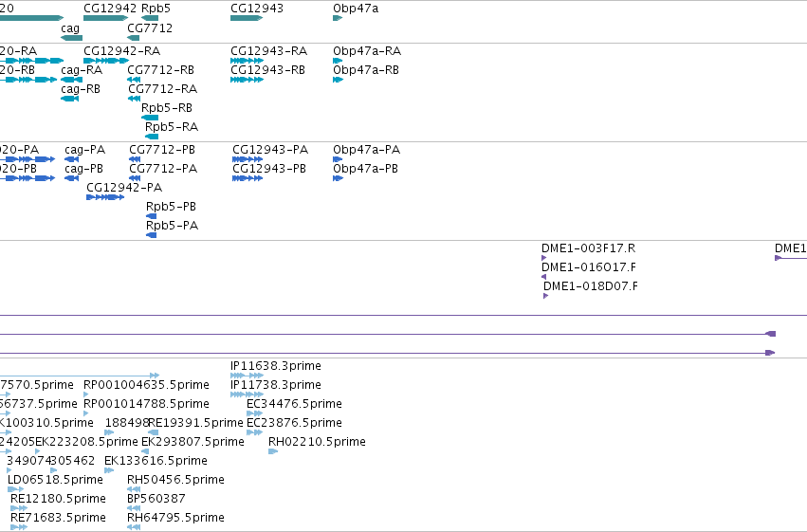Select transcript CG12943-RB

click(267, 70)
